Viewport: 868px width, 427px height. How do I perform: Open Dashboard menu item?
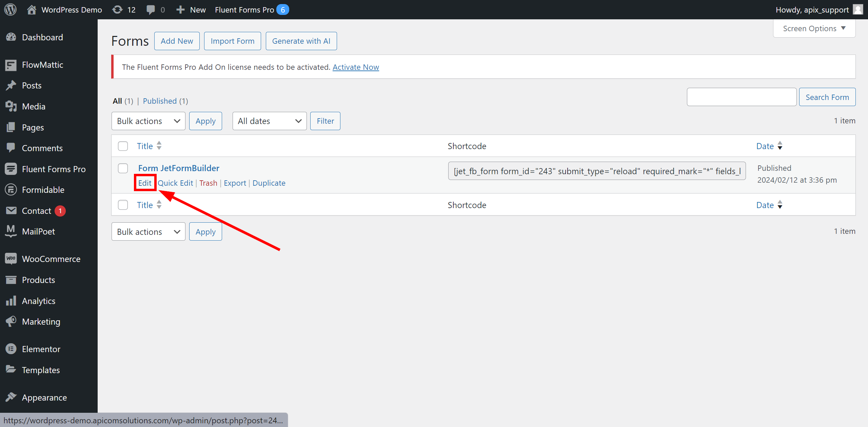tap(49, 37)
